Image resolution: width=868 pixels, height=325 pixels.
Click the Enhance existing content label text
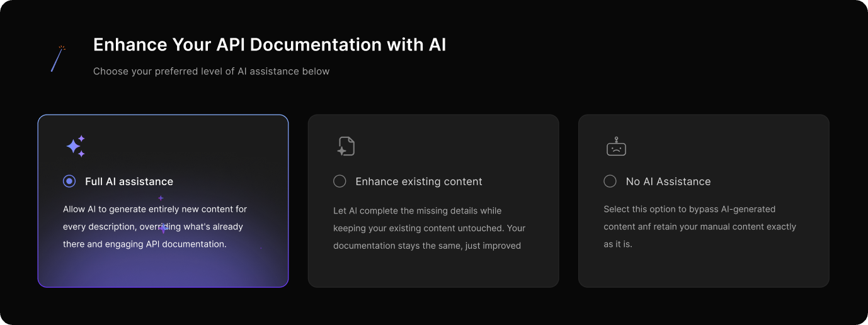pyautogui.click(x=419, y=181)
